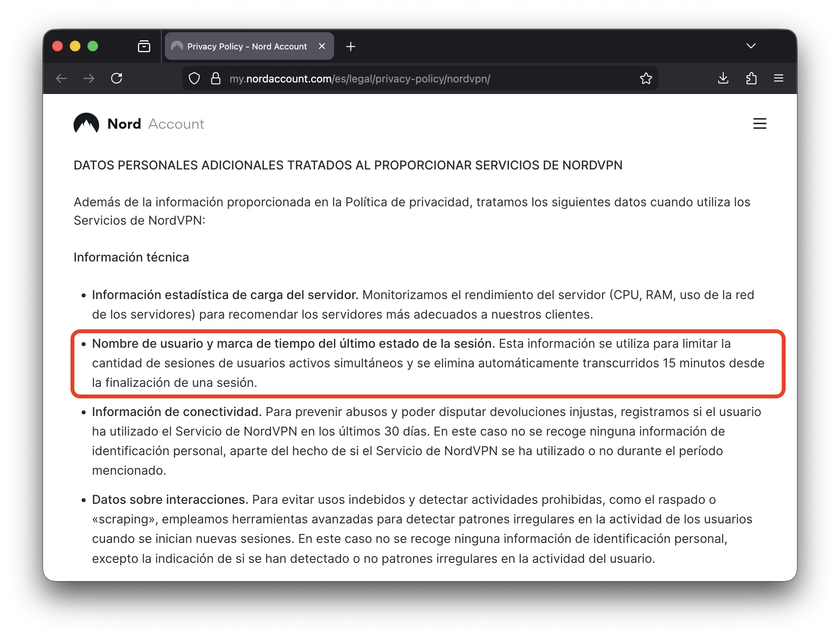Expand the list-all-tabs chevron
840x638 pixels.
point(751,46)
